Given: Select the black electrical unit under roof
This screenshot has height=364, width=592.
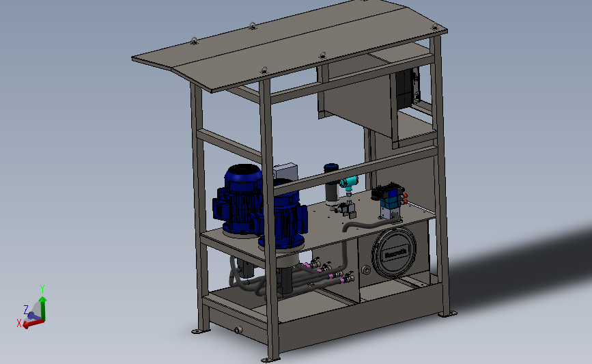Looking at the screenshot, I should [x=408, y=87].
